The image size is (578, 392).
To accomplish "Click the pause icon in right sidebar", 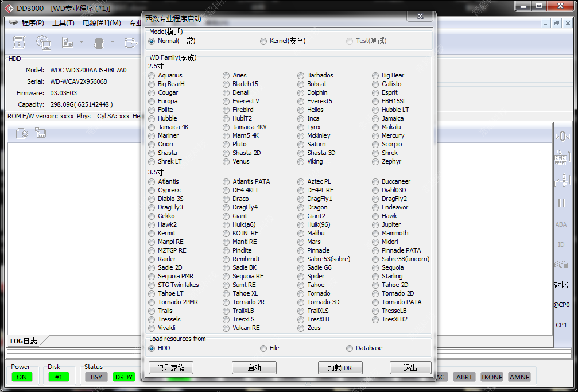I will tap(561, 203).
